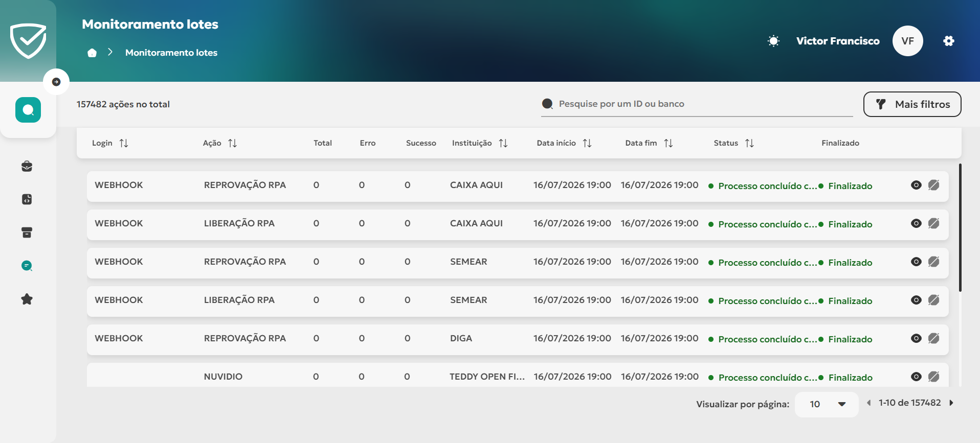This screenshot has width=980, height=443.
Task: View details of the NUVIDIO row
Action: (x=917, y=377)
